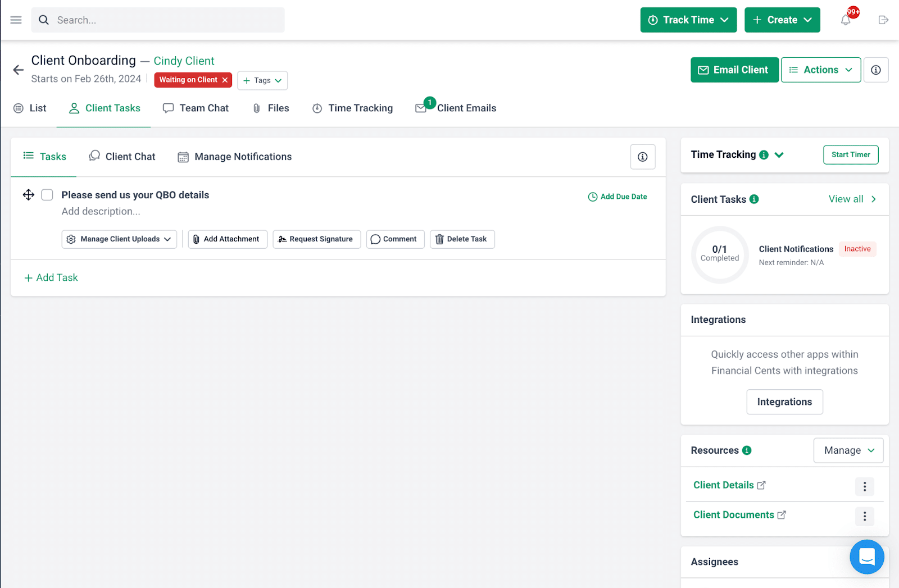Viewport: 899px width, 588px height.
Task: Open the Client Documents resource link
Action: 739,515
